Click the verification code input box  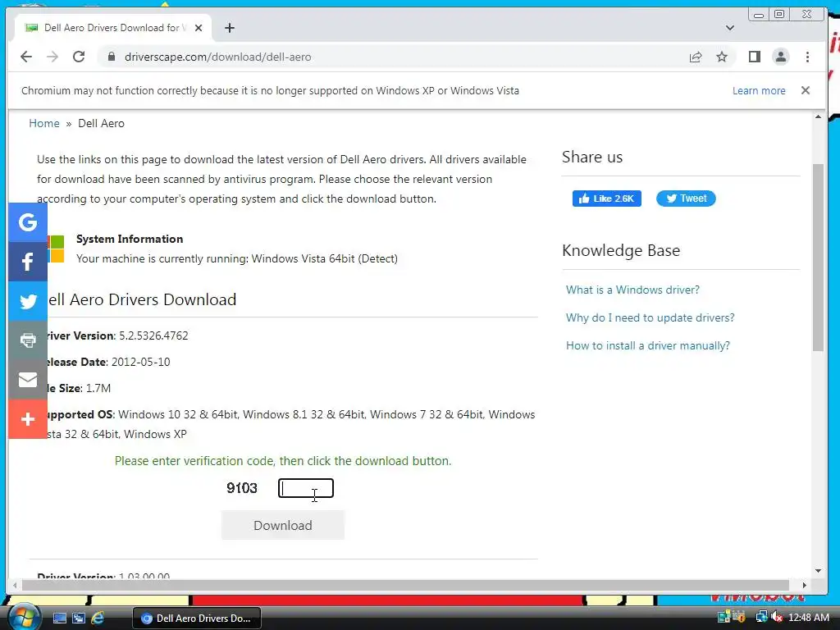pos(306,488)
